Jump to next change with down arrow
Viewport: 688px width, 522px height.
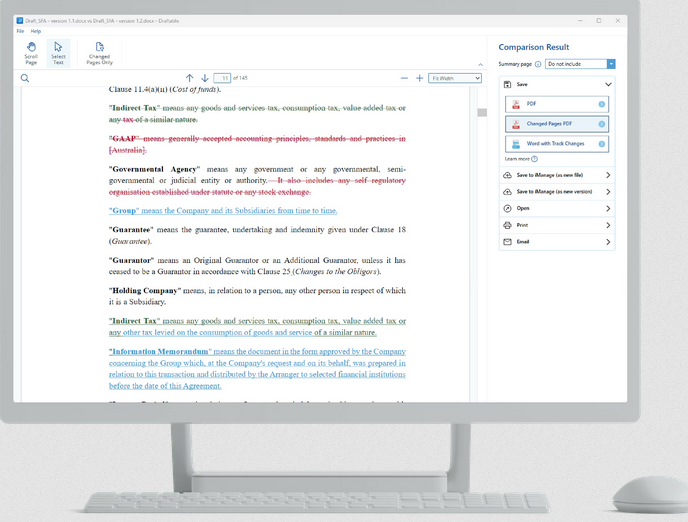click(x=205, y=78)
